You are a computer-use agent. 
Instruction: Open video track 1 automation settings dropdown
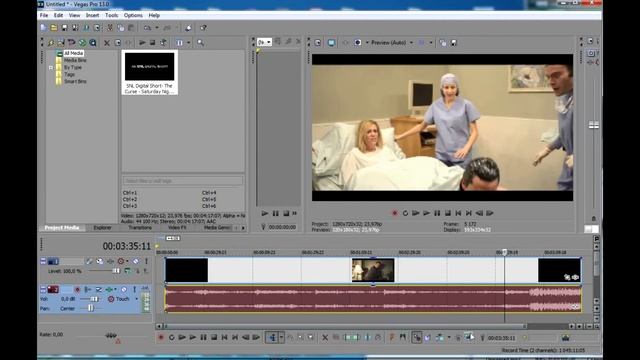pos(127,261)
